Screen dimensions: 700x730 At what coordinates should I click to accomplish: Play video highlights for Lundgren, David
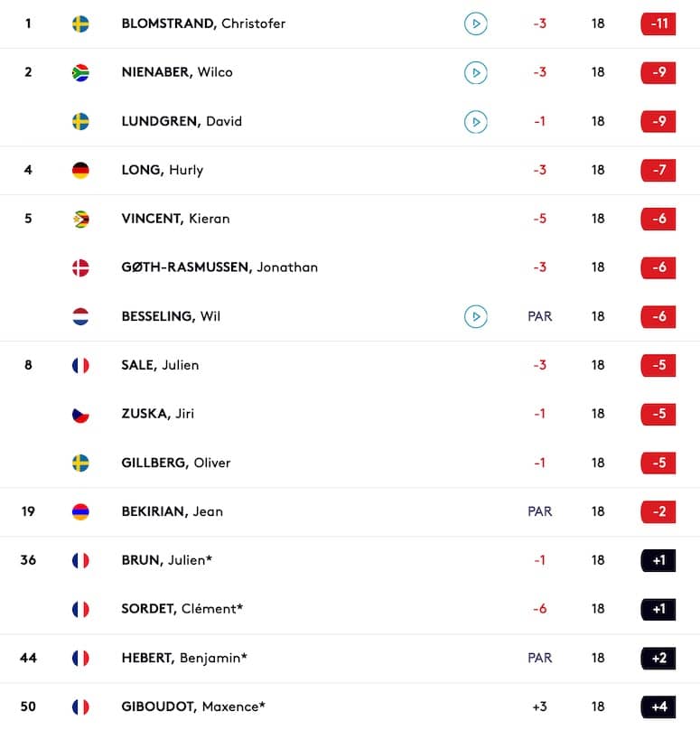point(476,121)
